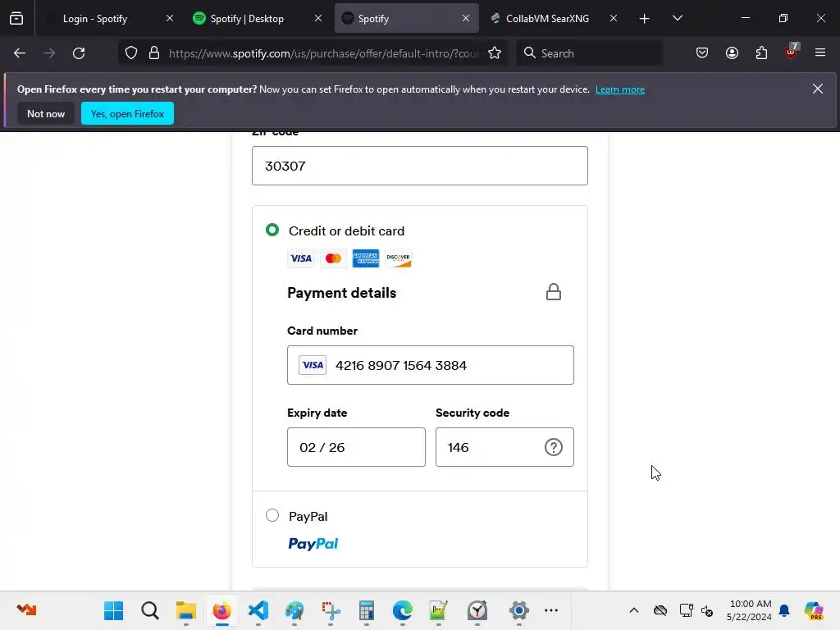840x630 pixels.
Task: Open tracking protection shield icon
Action: coord(131,53)
